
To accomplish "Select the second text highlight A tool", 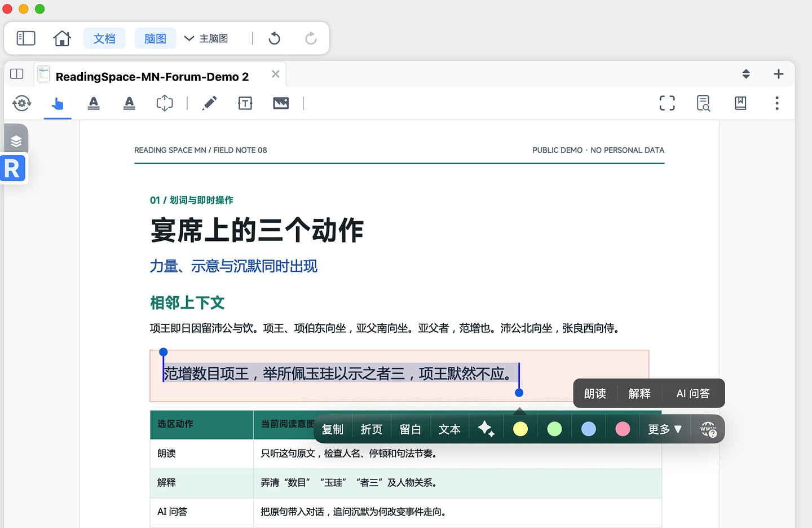I will pyautogui.click(x=129, y=103).
